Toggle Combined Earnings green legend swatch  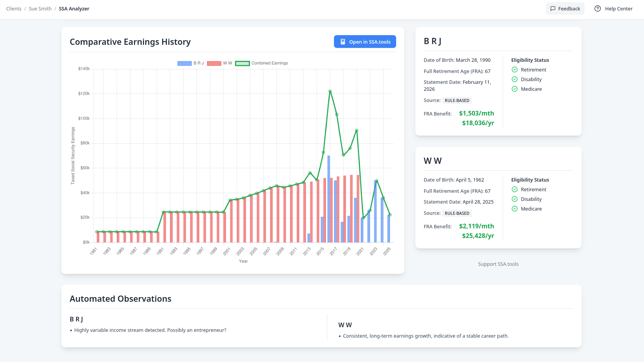tap(242, 63)
